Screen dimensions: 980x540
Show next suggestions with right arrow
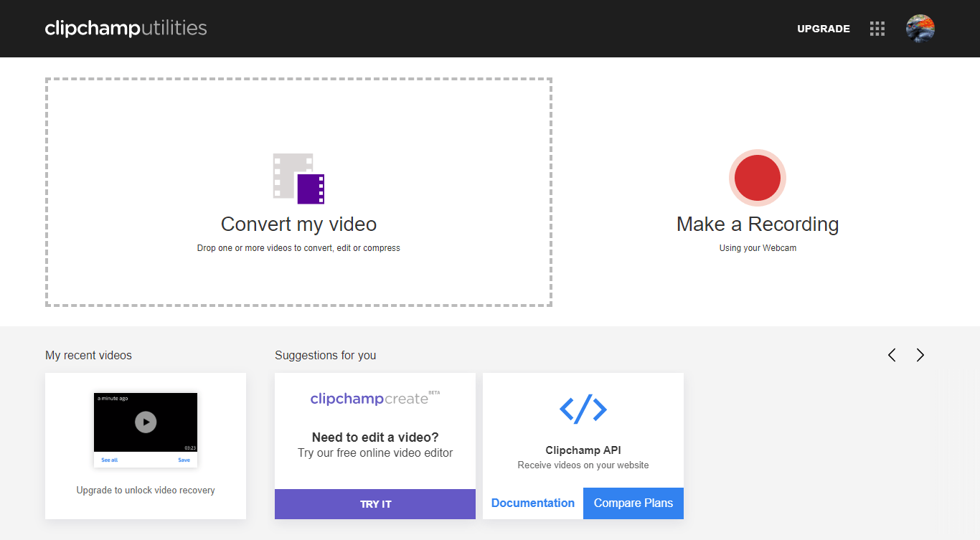pos(920,355)
